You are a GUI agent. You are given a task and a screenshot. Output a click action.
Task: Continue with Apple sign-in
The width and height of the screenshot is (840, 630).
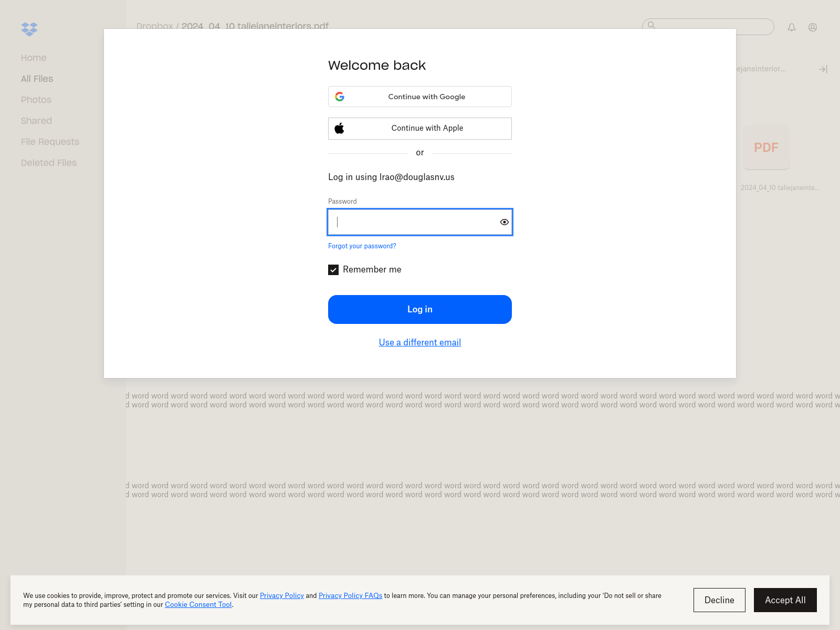tap(420, 129)
